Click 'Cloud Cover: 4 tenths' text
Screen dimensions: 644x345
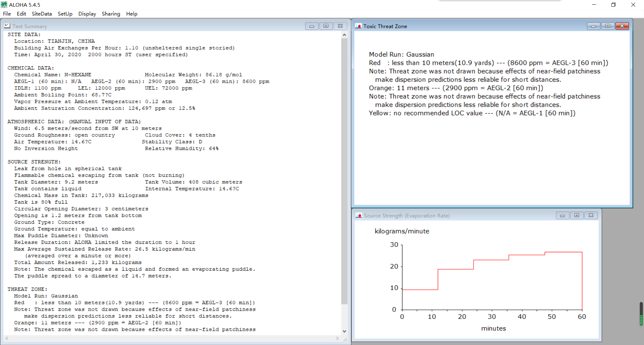(x=180, y=135)
